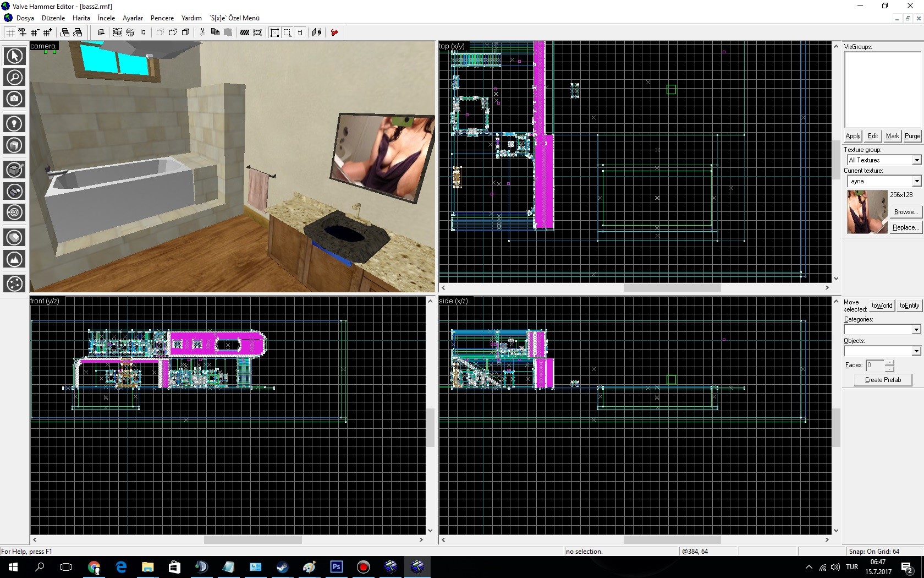The image size is (924, 578).
Task: Click the hide selected objects icon
Action: [x=160, y=32]
